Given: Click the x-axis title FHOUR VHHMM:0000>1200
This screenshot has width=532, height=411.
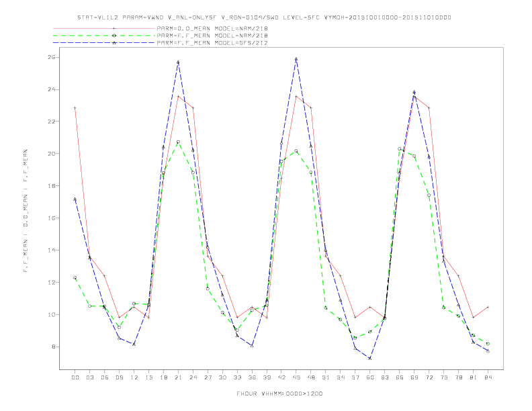Looking at the screenshot, I should (279, 394).
